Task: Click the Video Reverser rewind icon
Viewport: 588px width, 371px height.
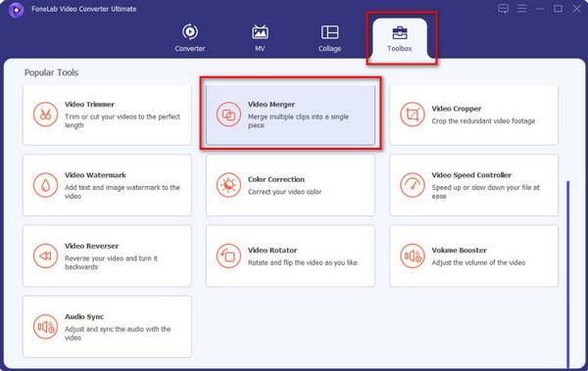Action: coord(45,255)
